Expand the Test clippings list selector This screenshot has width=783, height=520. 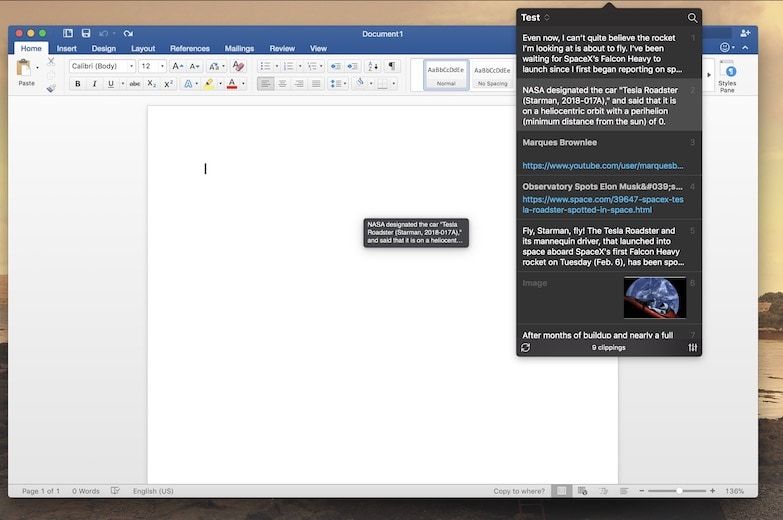point(536,18)
